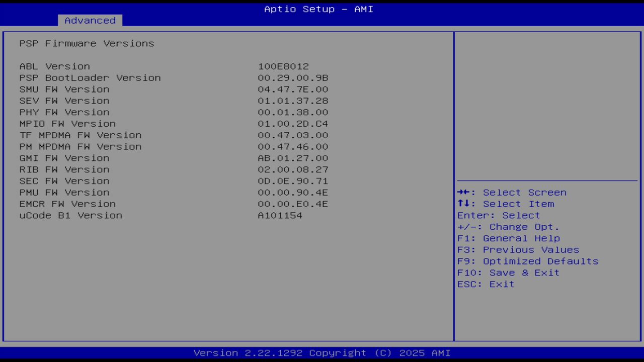This screenshot has width=644, height=362.
Task: Select the SEC FW Version label
Action: (64, 181)
